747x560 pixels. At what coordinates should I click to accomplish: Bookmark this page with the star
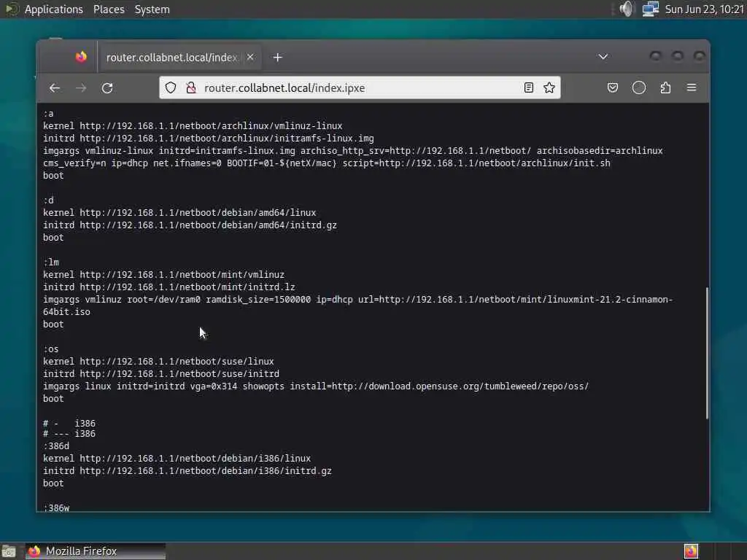549,87
